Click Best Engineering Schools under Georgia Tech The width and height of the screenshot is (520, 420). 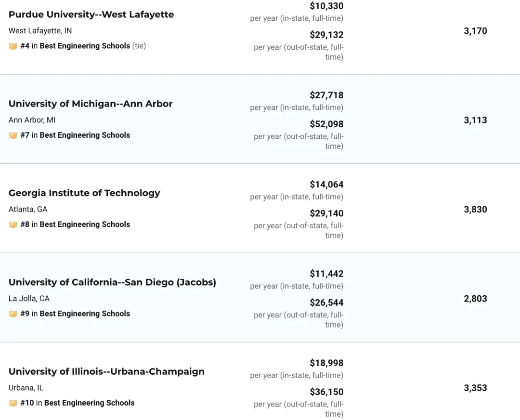[85, 224]
